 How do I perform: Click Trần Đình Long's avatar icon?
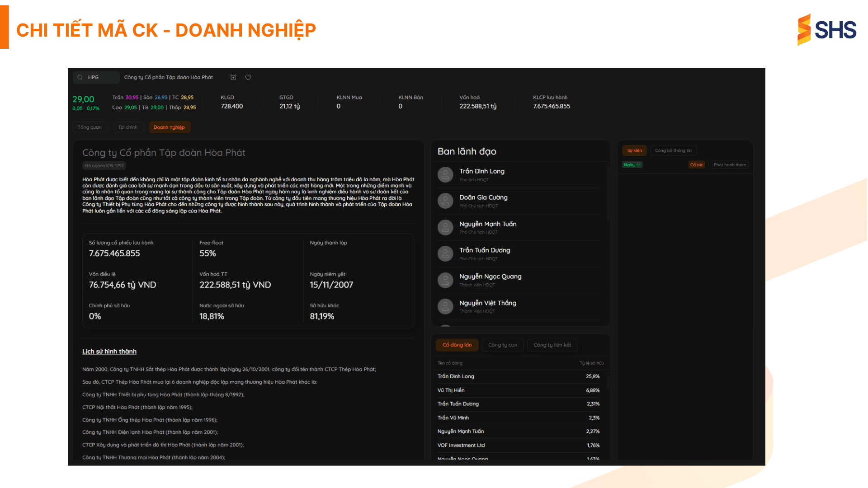[445, 175]
